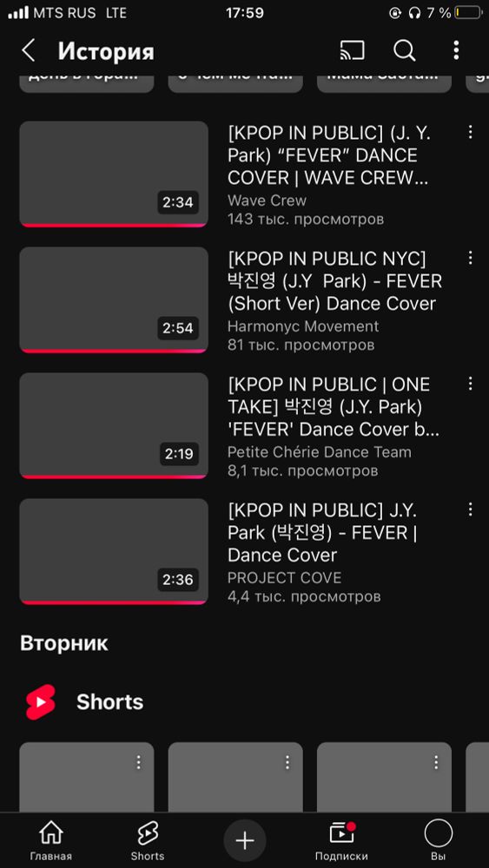Open the Вы profile tab
This screenshot has height=868, width=489.
[438, 841]
